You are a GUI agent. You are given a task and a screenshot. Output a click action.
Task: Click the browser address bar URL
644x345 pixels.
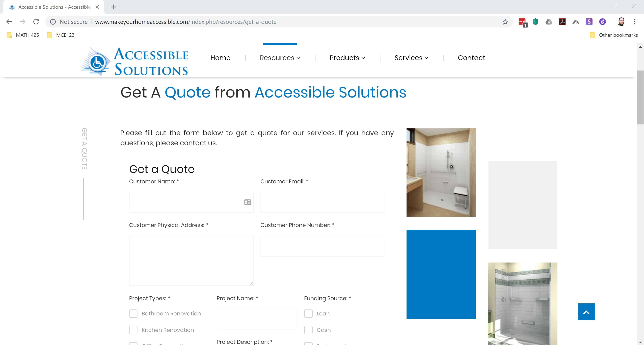coord(185,22)
